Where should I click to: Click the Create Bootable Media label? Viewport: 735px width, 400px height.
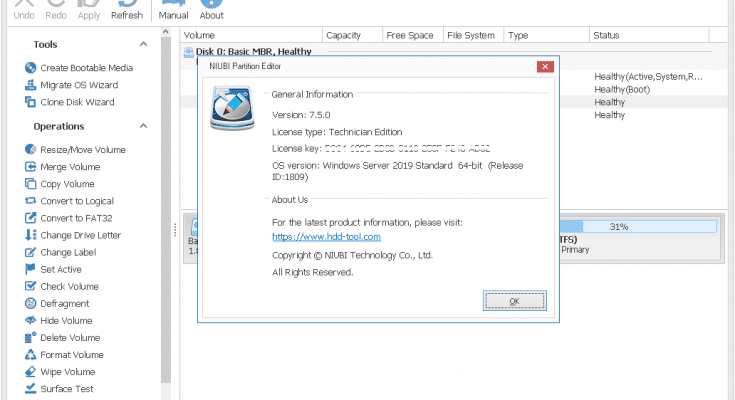click(x=87, y=68)
